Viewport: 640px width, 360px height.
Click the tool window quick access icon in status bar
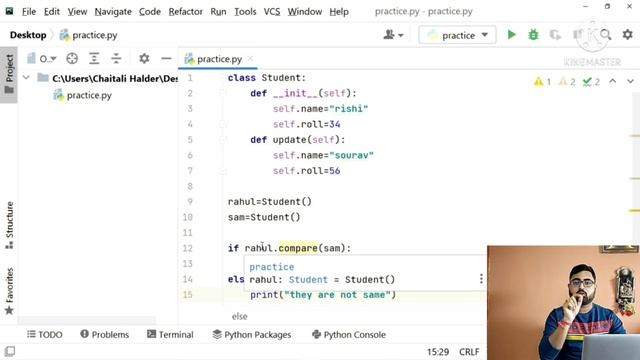[10, 351]
